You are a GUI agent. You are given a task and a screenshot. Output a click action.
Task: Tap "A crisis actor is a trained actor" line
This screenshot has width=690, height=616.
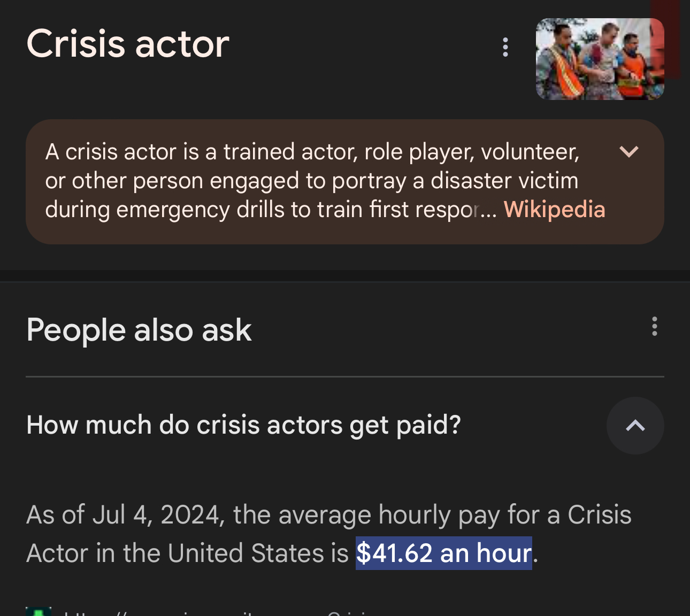(312, 152)
